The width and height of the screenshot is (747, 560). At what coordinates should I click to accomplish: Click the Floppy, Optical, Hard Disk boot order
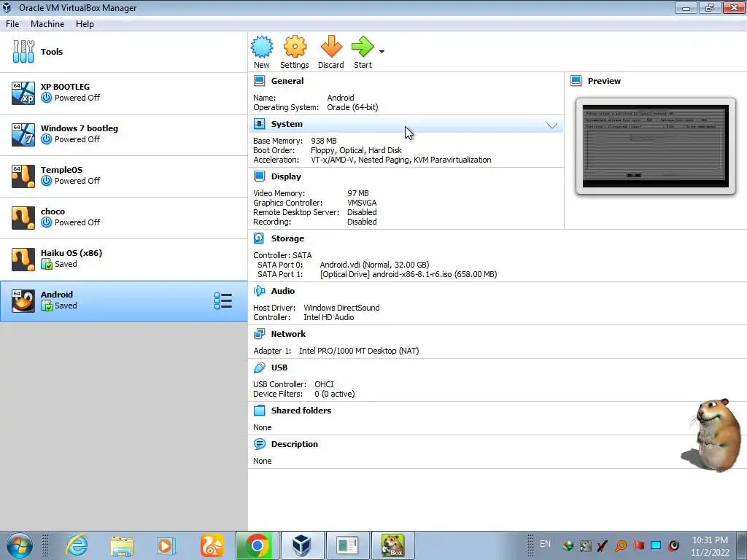coord(356,150)
